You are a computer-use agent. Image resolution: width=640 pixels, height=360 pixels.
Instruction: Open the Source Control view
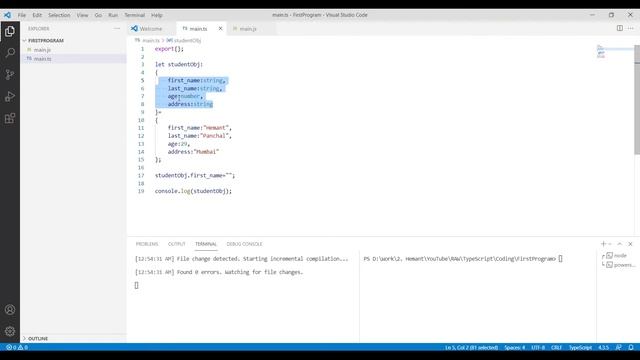tap(10, 74)
